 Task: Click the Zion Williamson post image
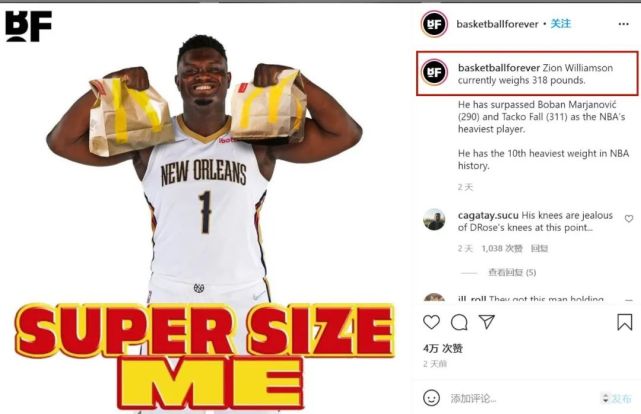click(x=204, y=208)
